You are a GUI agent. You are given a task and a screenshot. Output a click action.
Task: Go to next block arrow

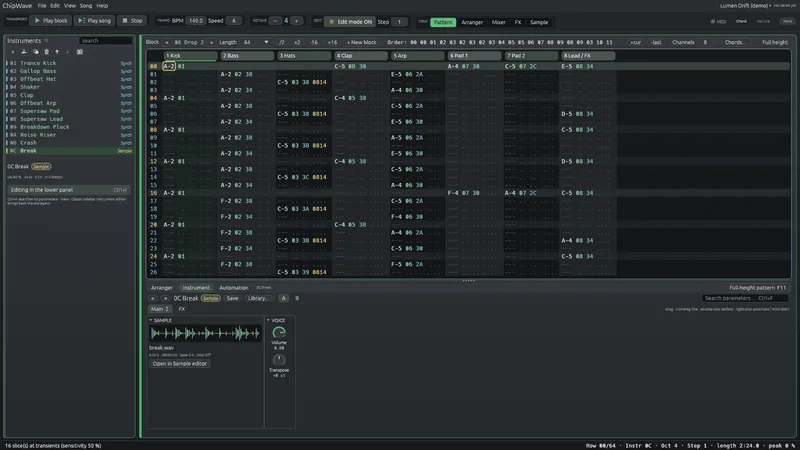[x=211, y=42]
